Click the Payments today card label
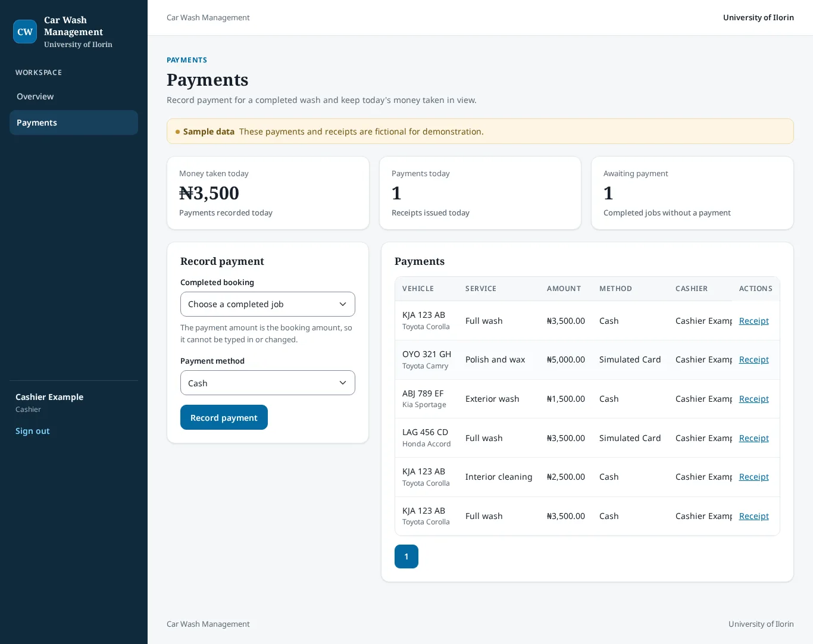Screen dimensions: 813x644 click(421, 174)
